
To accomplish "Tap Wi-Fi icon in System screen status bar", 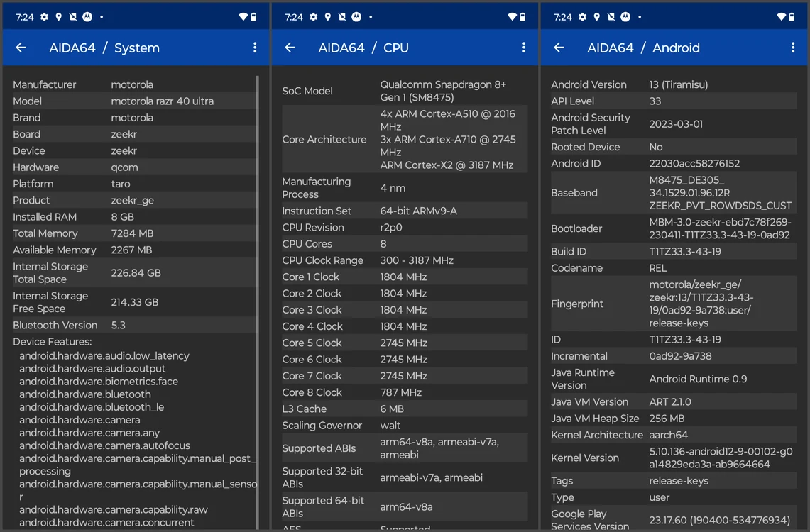I will [243, 17].
